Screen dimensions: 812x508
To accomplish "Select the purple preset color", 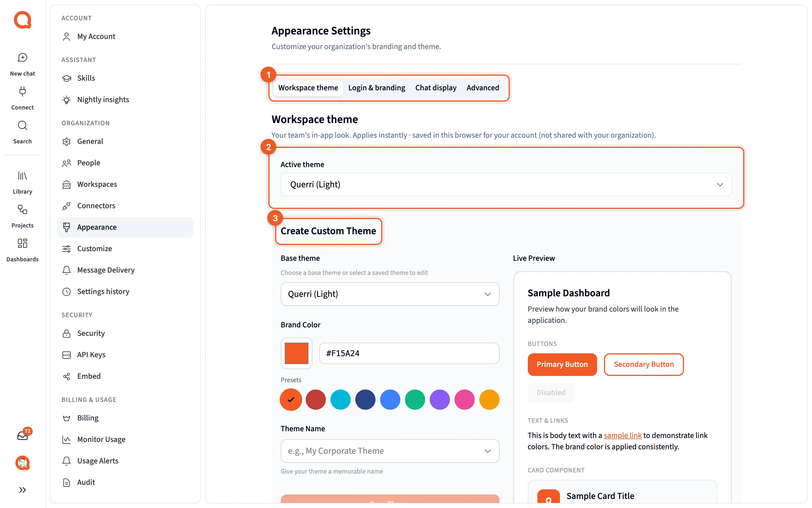I will [x=440, y=399].
